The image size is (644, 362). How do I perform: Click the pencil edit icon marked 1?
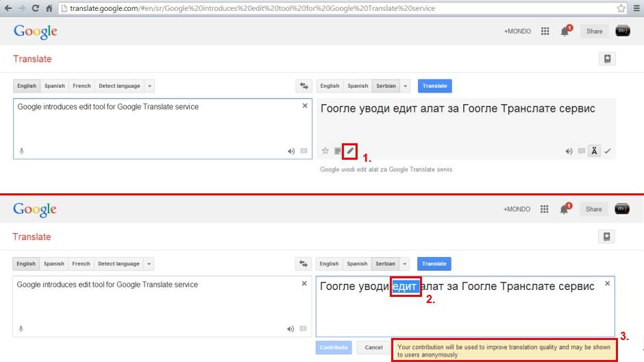[350, 151]
